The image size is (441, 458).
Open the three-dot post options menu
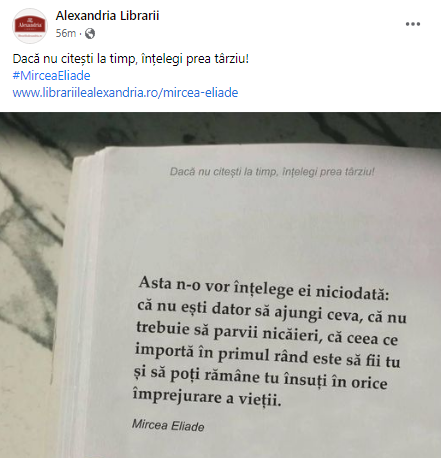[413, 24]
